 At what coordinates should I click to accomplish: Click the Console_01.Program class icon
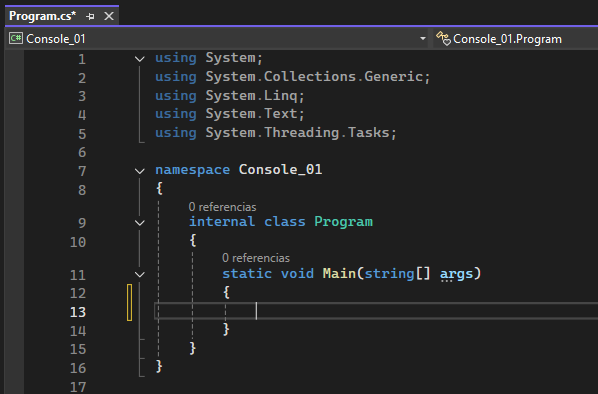444,39
